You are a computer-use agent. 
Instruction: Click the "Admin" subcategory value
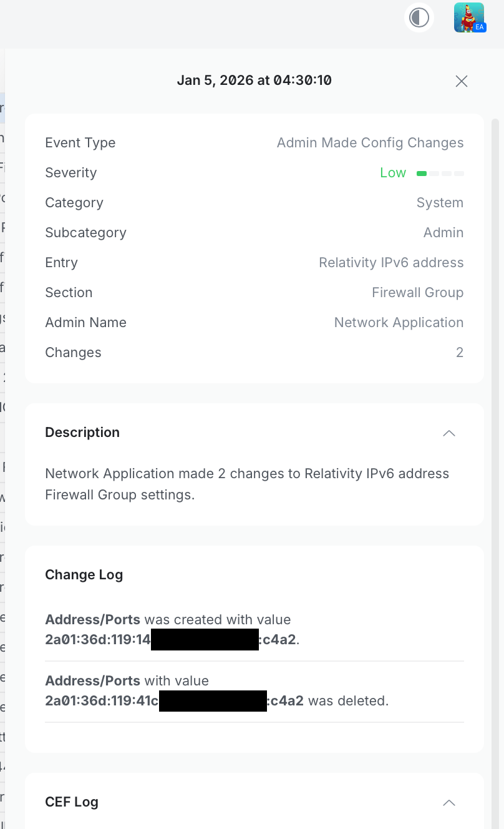coord(443,233)
